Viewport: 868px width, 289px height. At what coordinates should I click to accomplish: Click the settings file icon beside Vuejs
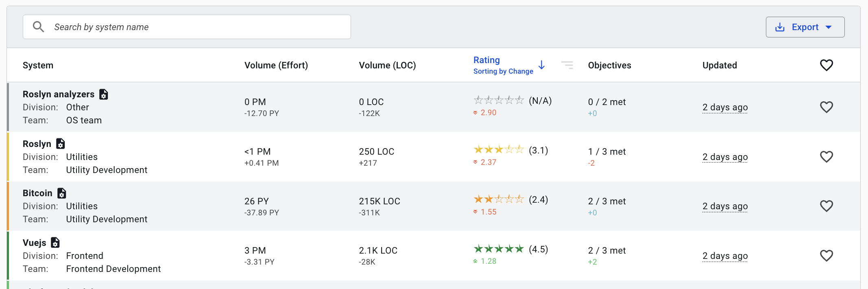click(55, 243)
